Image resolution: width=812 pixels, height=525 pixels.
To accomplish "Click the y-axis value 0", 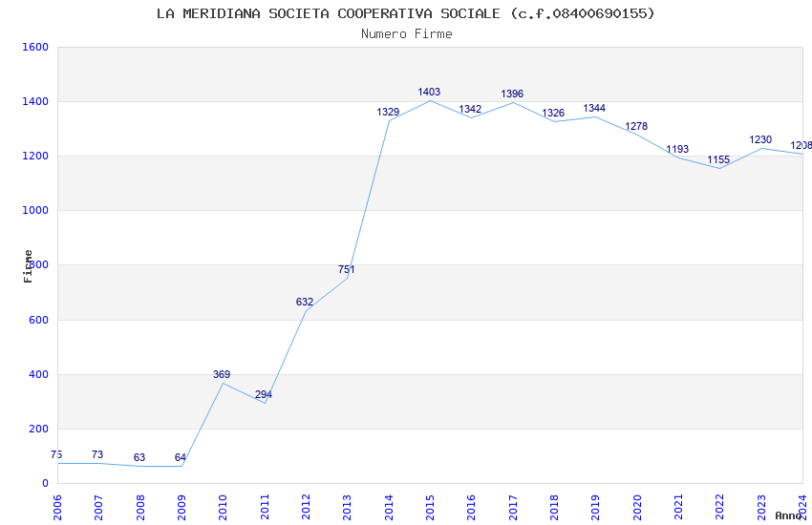I will click(x=45, y=484).
